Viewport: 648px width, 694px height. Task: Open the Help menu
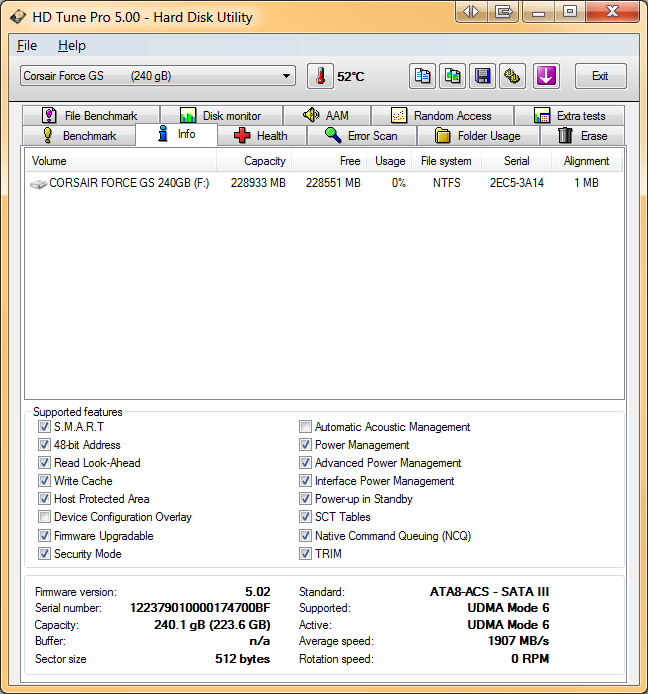pos(72,45)
